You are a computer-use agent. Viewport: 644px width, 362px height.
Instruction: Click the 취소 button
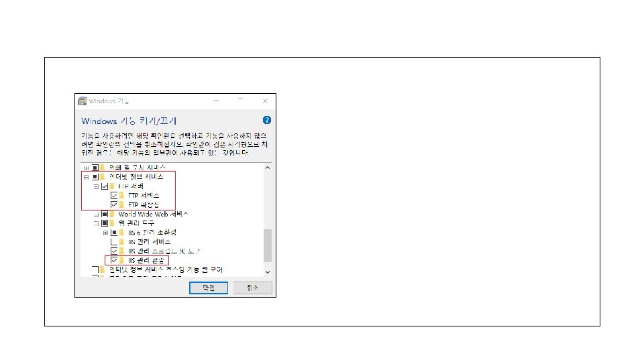pos(253,288)
